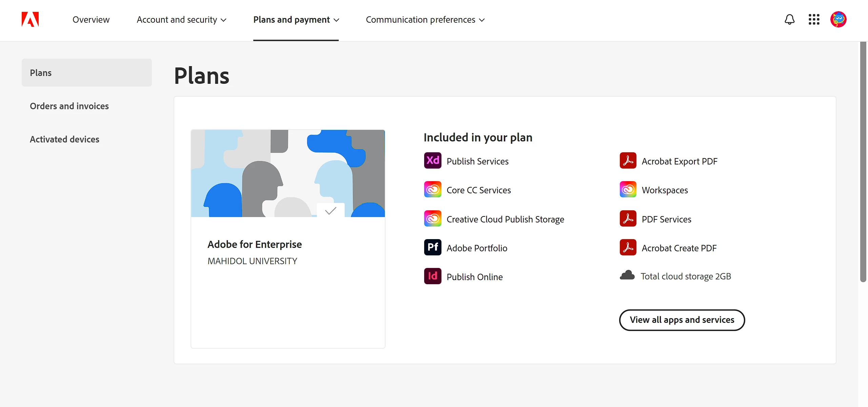The height and width of the screenshot is (407, 868).
Task: Expand Plans and payment dropdown
Action: (296, 20)
